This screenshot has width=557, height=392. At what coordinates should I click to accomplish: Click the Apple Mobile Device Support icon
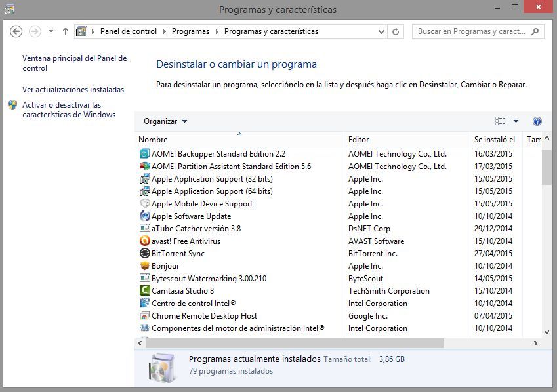pos(144,203)
